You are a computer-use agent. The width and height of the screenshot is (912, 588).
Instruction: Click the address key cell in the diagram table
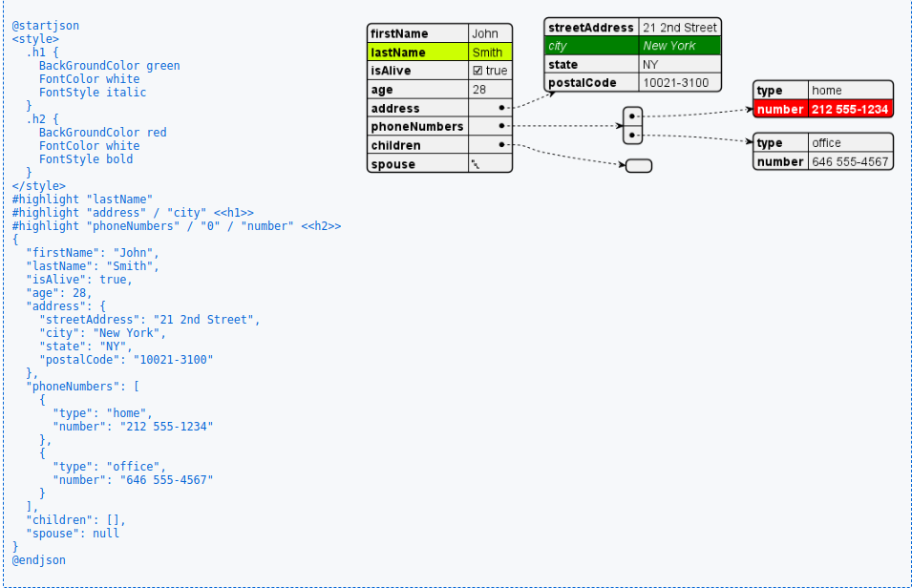point(418,108)
